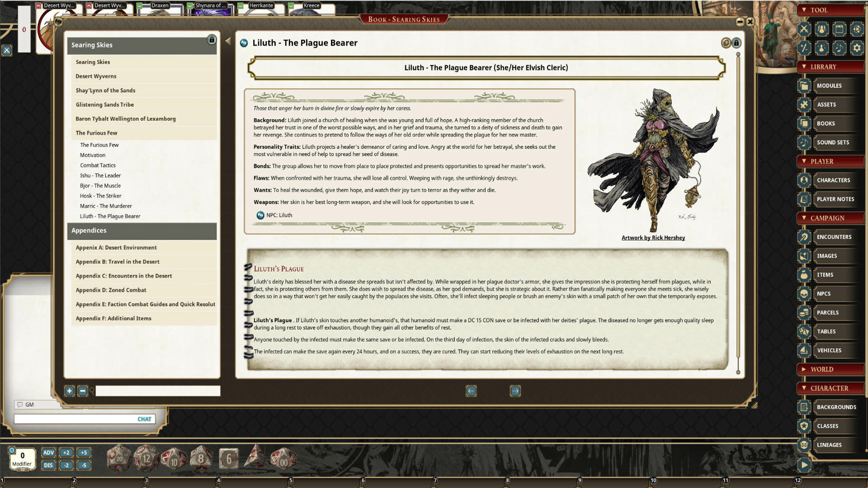Open the Calendar tool
Screen dimensions: 868x488
(x=840, y=29)
